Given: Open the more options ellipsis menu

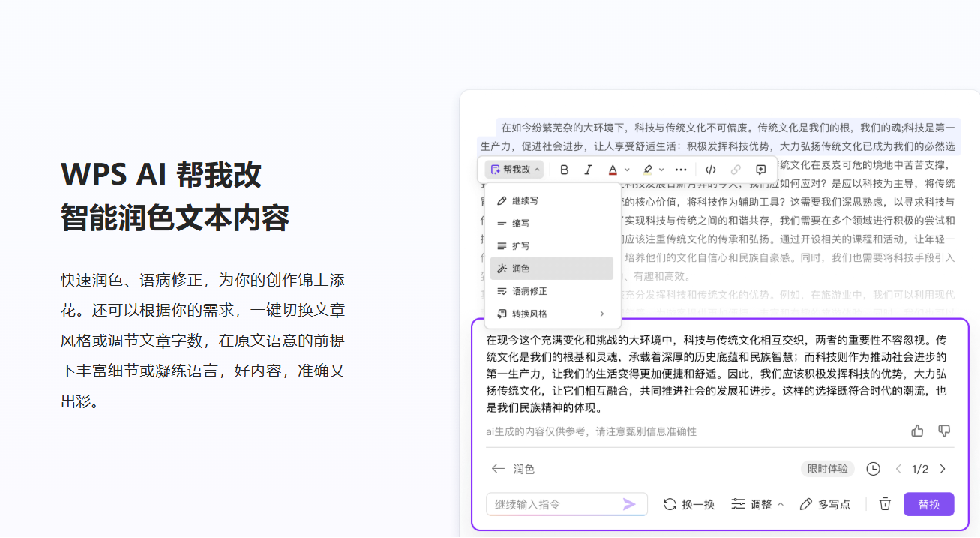Looking at the screenshot, I should [681, 170].
